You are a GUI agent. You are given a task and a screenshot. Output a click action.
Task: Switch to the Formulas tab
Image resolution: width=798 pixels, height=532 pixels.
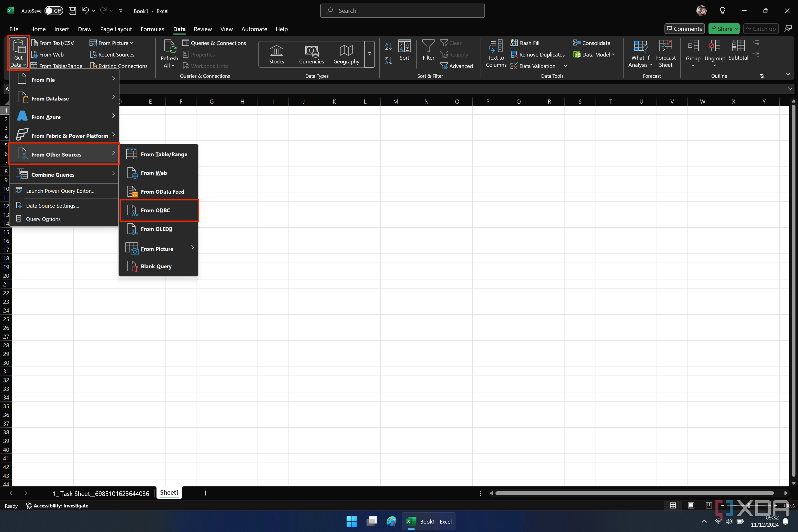[152, 29]
